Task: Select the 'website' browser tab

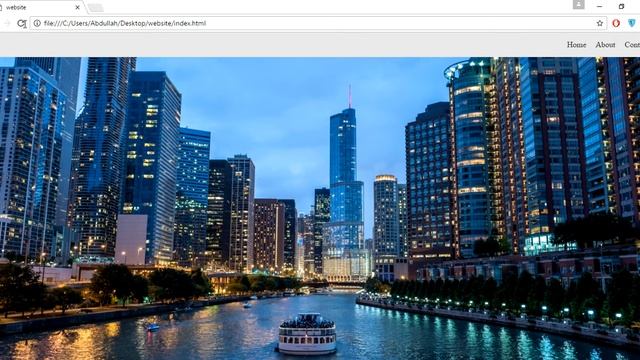Action: 41,7
